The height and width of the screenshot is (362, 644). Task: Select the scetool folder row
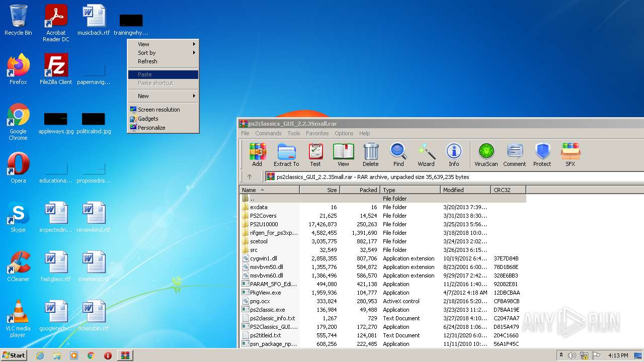pos(383,241)
